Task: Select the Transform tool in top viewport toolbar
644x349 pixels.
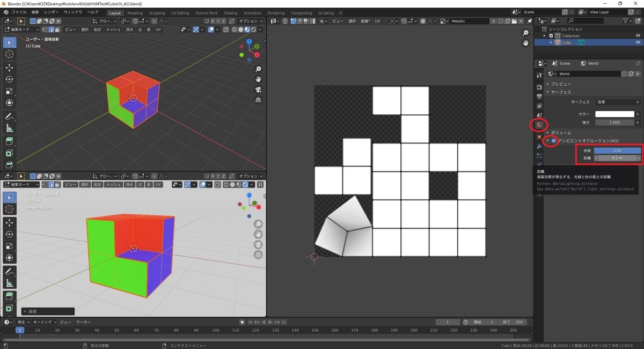Action: pos(9,103)
